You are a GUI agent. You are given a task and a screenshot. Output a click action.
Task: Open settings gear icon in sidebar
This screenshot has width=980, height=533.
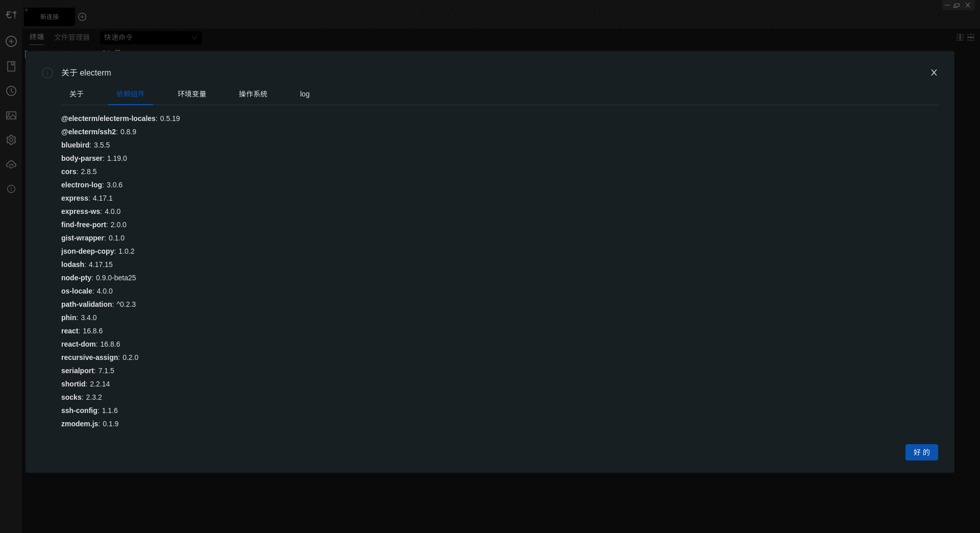pyautogui.click(x=11, y=140)
